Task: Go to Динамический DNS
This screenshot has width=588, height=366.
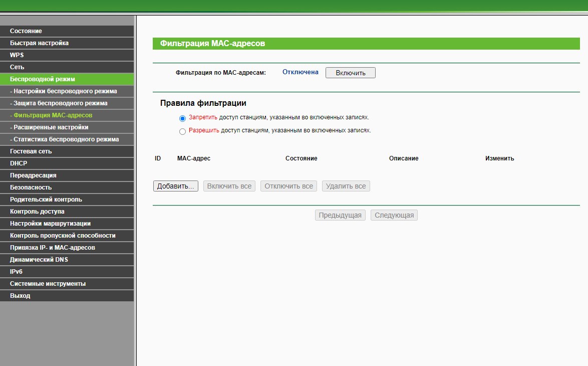Action: click(x=67, y=259)
